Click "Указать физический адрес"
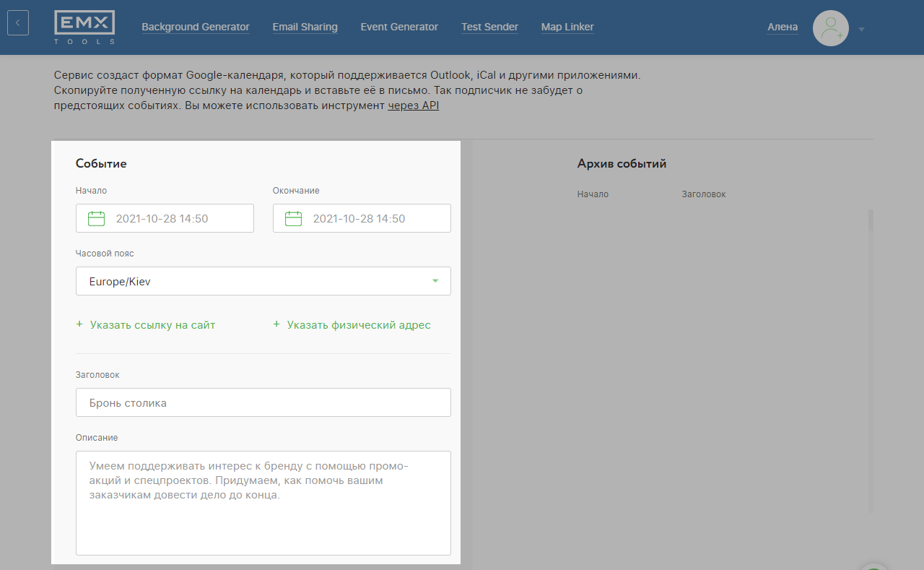Image resolution: width=924 pixels, height=570 pixels. click(x=358, y=325)
